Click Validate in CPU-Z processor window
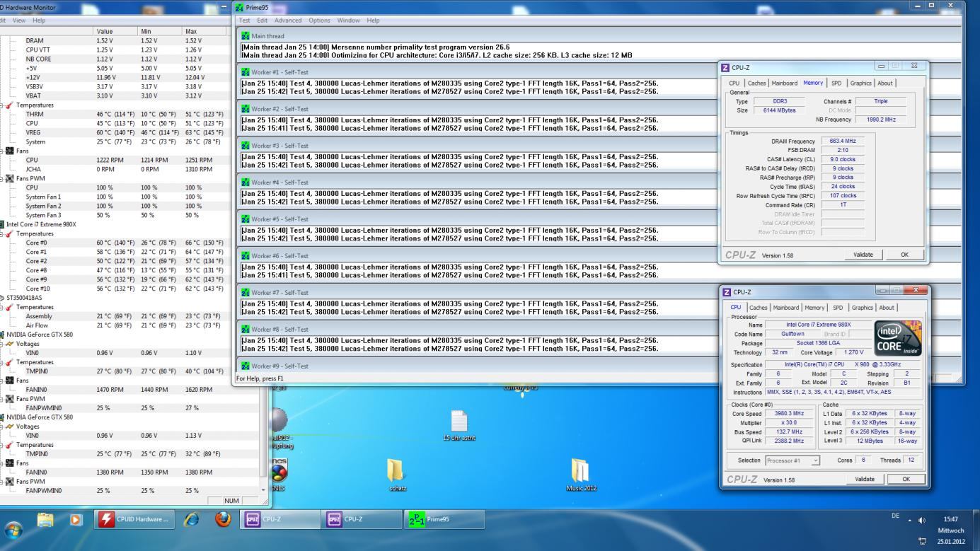 pyautogui.click(x=865, y=479)
